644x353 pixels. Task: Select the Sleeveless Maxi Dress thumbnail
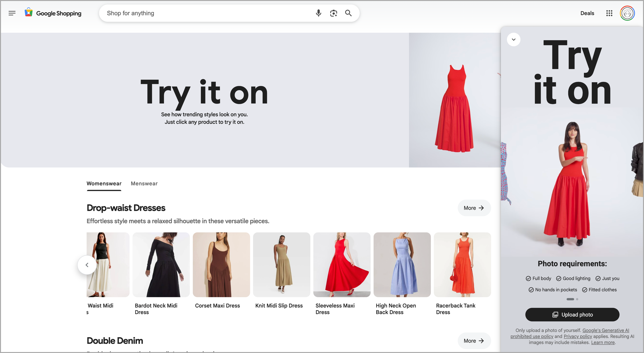[342, 265]
